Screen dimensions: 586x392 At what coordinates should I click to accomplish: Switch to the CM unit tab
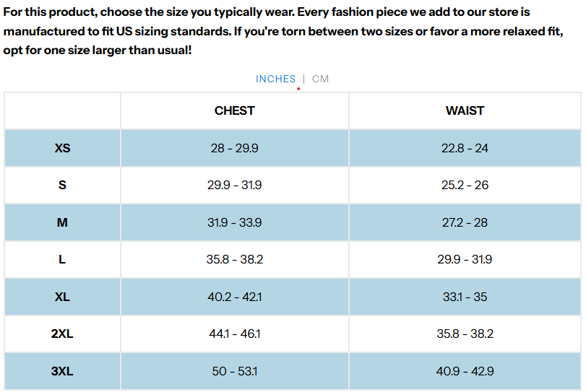tap(320, 79)
